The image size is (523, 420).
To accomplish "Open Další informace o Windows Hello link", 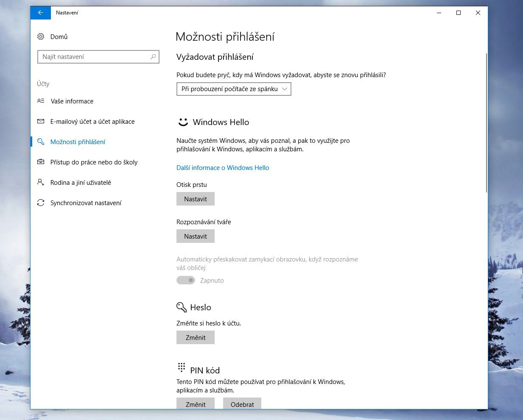I will 223,168.
